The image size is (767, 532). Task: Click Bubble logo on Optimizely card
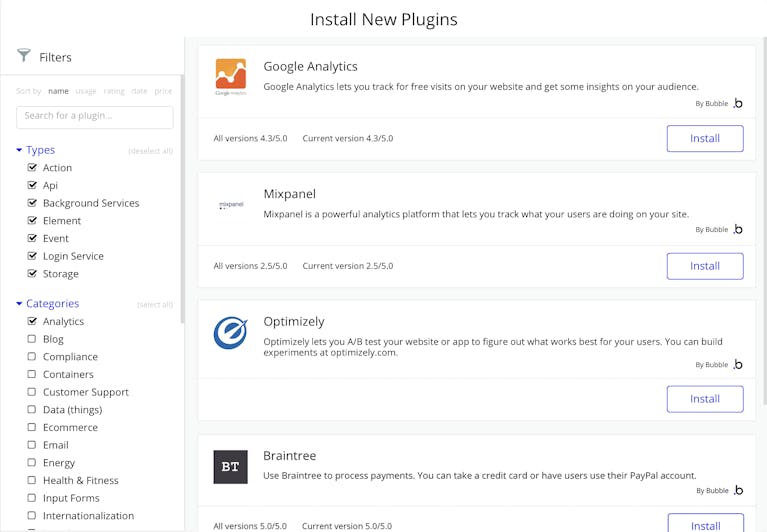pos(738,365)
